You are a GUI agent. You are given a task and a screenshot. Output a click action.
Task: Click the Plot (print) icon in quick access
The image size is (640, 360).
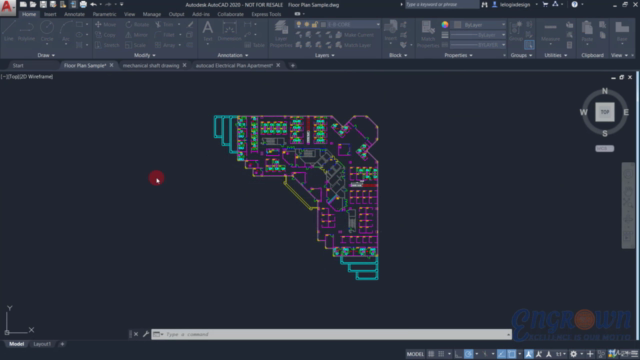tap(83, 4)
